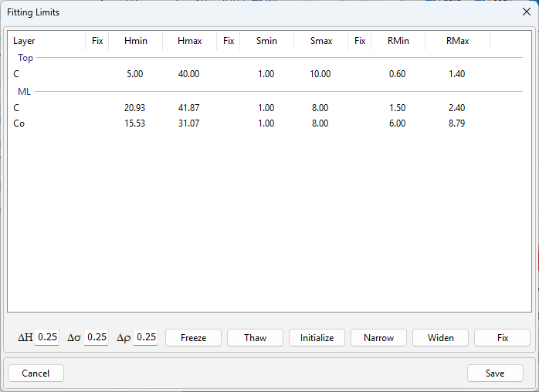Screen dimensions: 539x392
Task: Click the Hmin column header
Action: pyautogui.click(x=136, y=41)
